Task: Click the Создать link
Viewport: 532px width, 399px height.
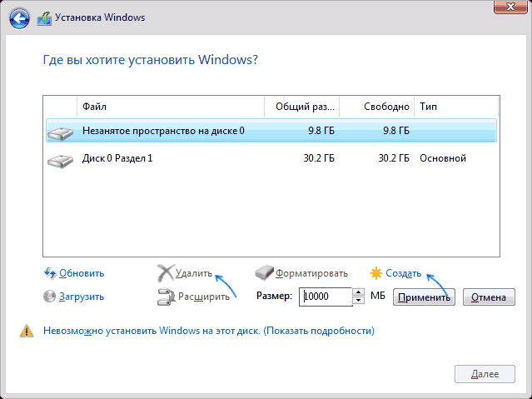Action: (403, 273)
